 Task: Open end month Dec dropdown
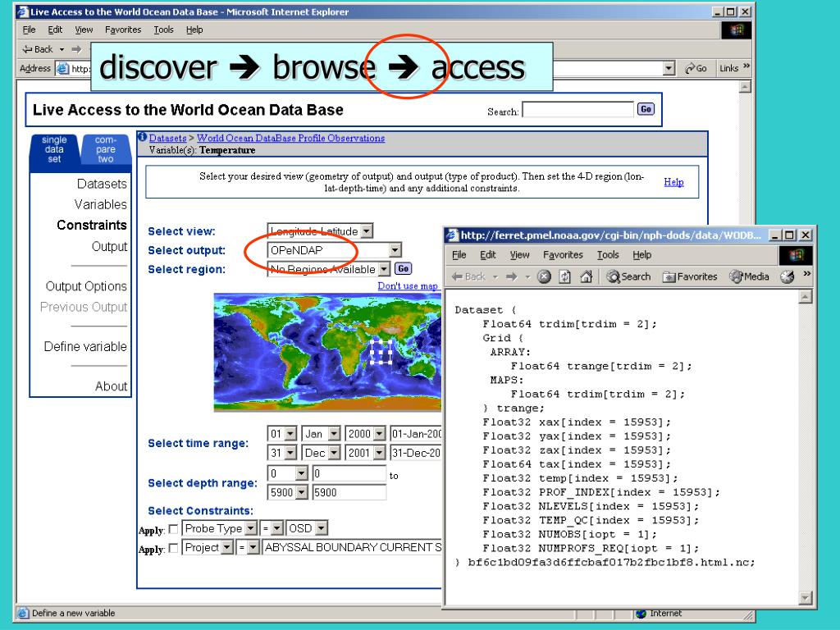click(x=334, y=453)
